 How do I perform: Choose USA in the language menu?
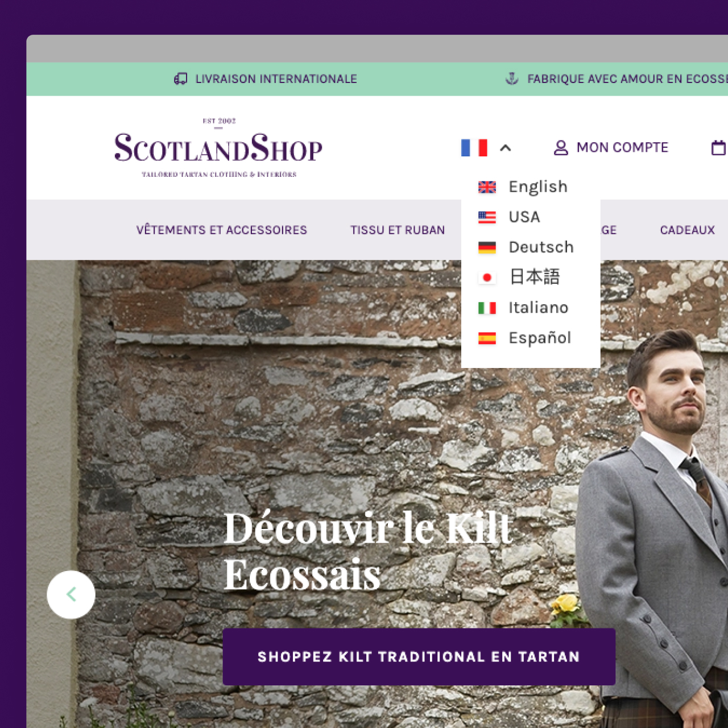coord(524,217)
